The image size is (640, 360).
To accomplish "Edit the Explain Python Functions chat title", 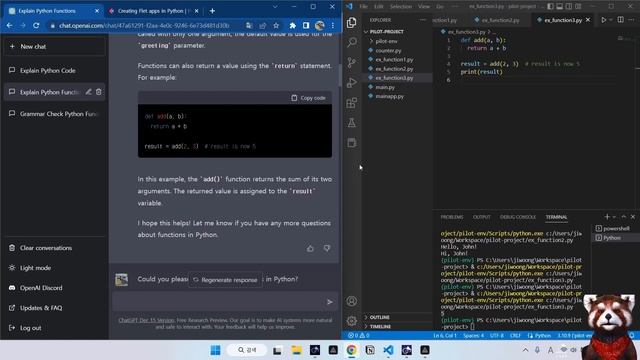I will pyautogui.click(x=88, y=92).
